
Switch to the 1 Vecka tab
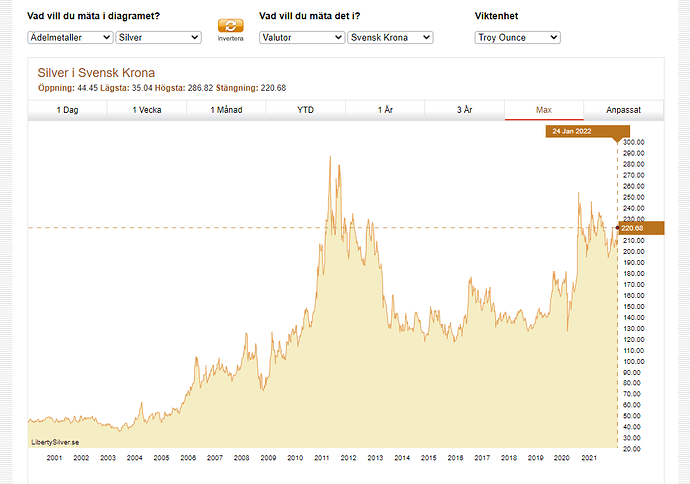pos(148,110)
